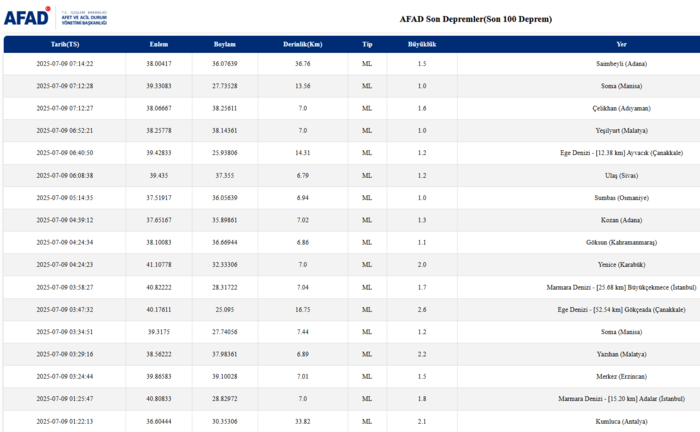Click the Yer column header
This screenshot has height=432, width=700.
(x=621, y=45)
